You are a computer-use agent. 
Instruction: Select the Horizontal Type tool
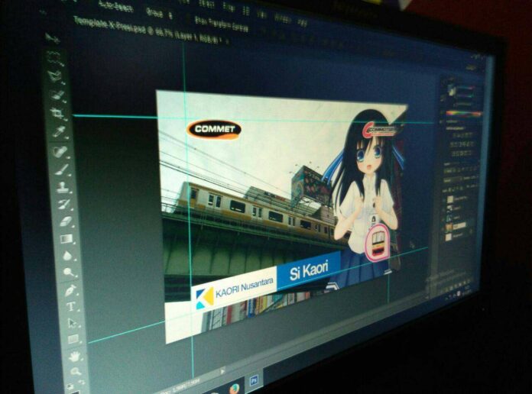72,306
